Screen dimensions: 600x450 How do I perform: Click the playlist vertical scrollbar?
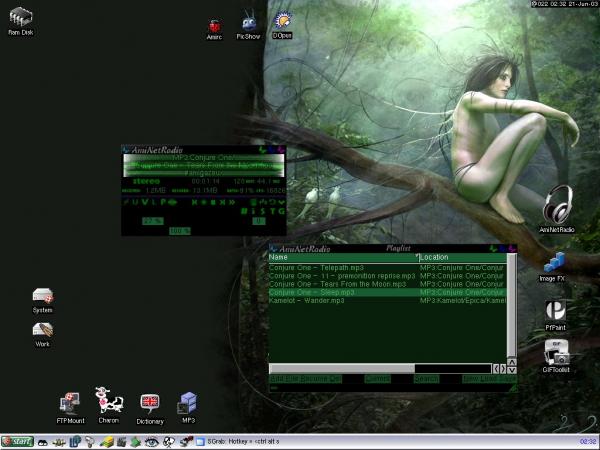pyautogui.click(x=512, y=305)
